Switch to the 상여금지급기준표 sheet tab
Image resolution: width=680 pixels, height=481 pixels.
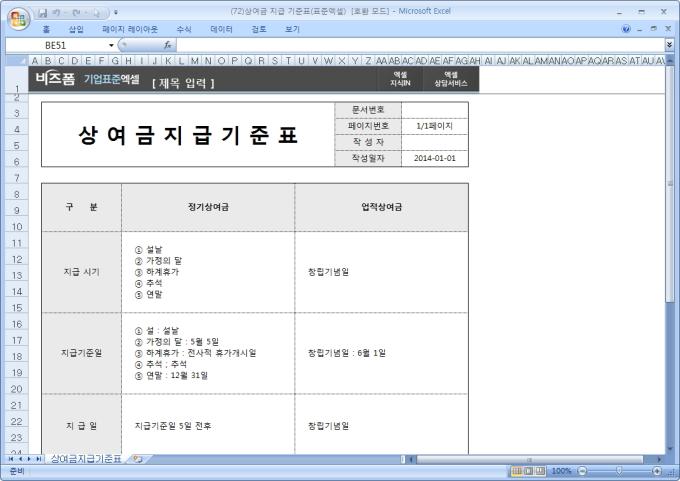point(86,459)
